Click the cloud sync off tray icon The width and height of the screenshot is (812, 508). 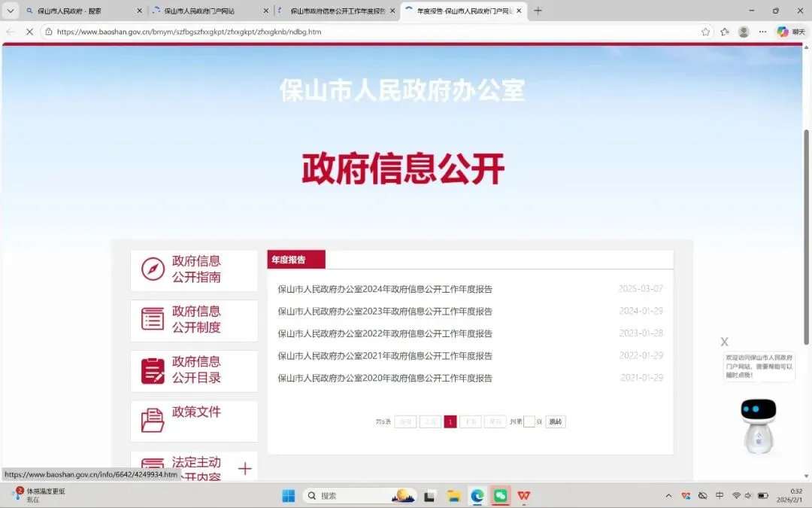click(703, 496)
